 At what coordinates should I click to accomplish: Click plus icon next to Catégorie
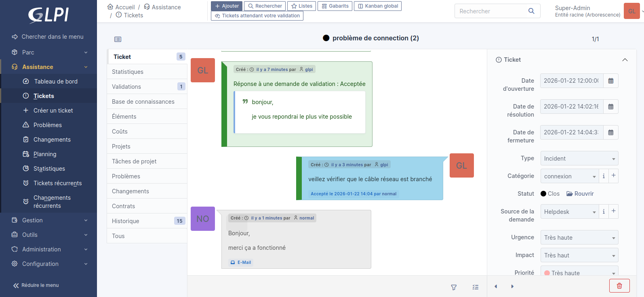pos(613,176)
